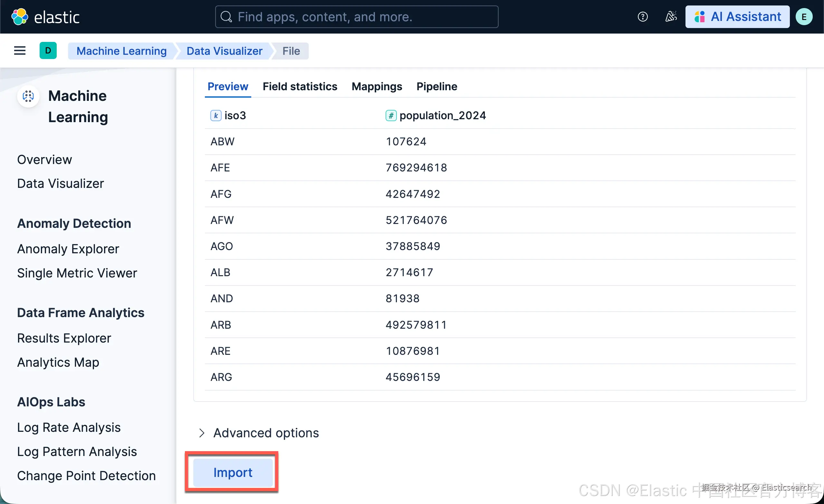Open Anomaly Explorer in sidebar

tap(68, 249)
